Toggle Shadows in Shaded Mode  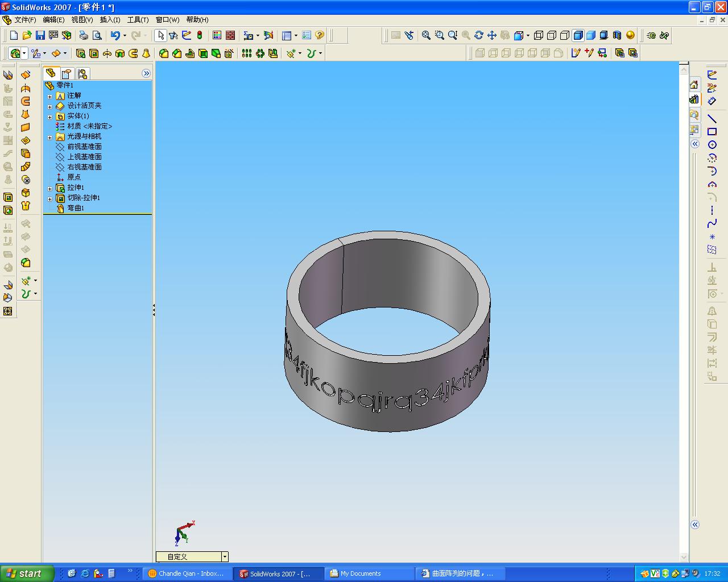(x=604, y=35)
